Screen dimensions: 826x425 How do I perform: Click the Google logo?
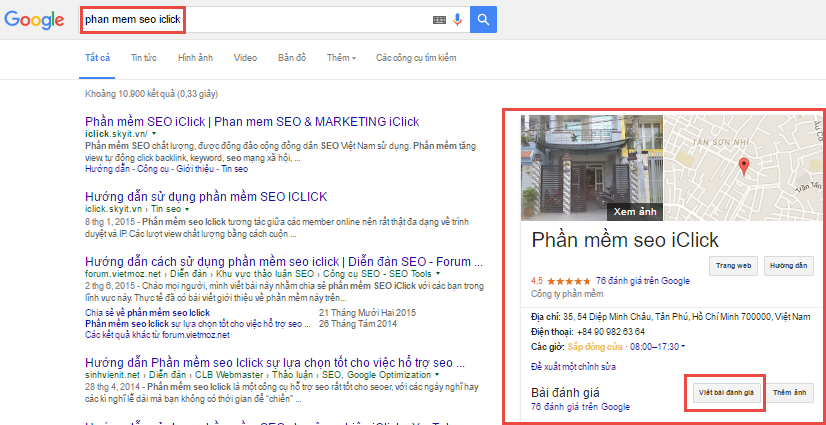click(x=34, y=21)
